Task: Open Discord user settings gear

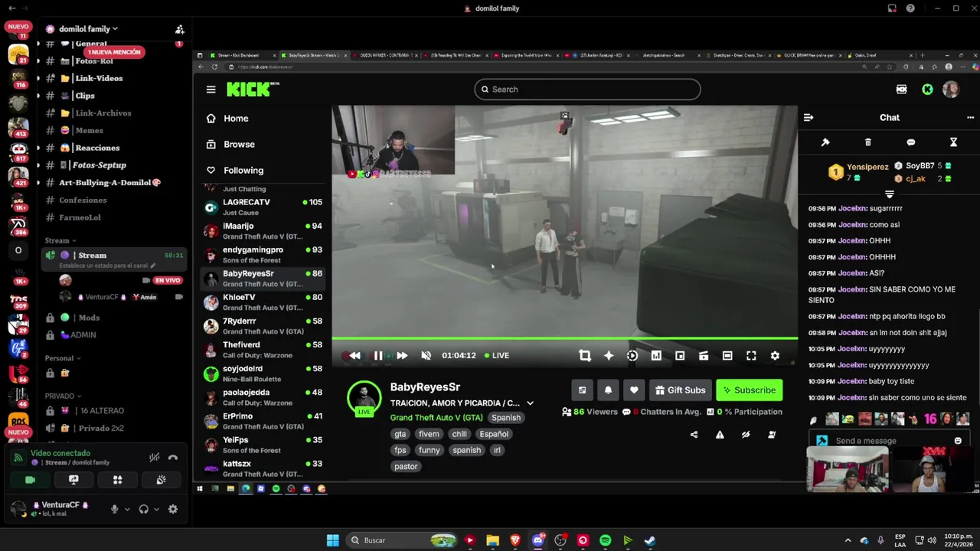Action: pyautogui.click(x=173, y=509)
